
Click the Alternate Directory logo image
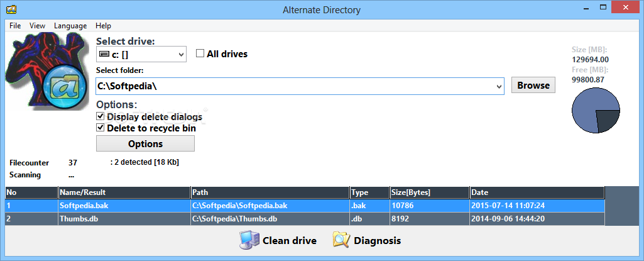tap(46, 71)
